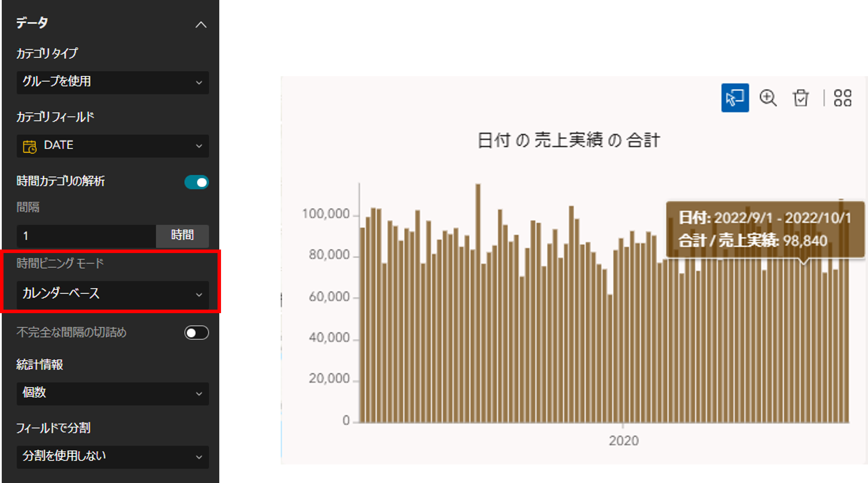Click the 2020 axis label
The height and width of the screenshot is (483, 868).
[x=624, y=441]
